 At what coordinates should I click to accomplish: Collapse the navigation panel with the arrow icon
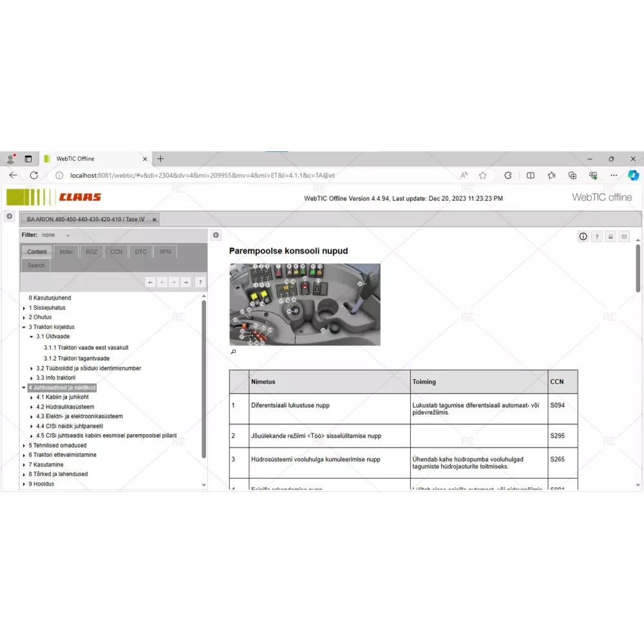point(216,235)
